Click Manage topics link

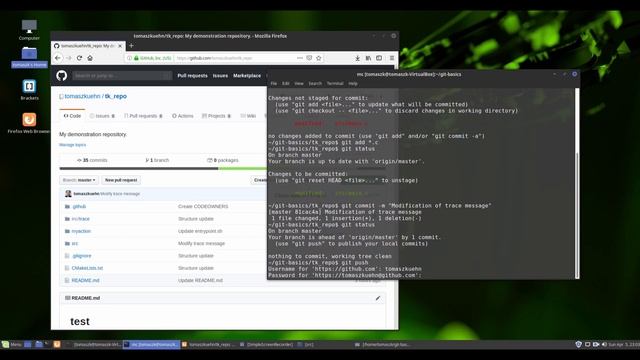[72, 145]
